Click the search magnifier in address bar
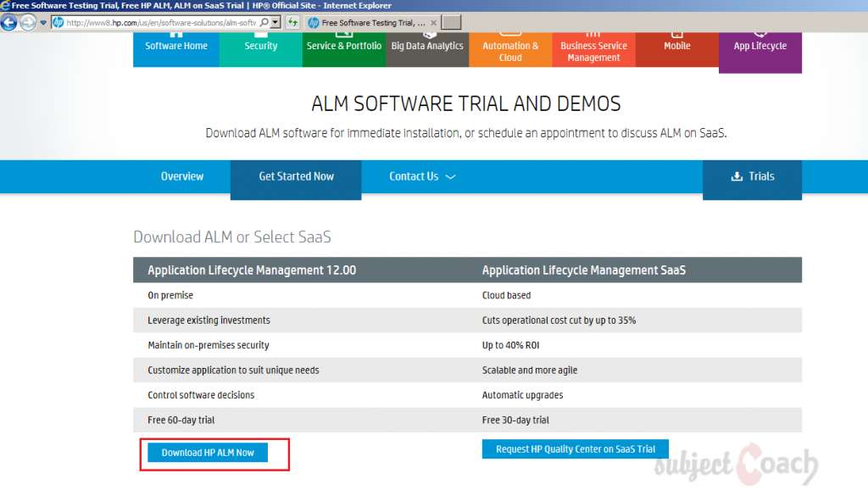Image resolution: width=868 pixels, height=501 pixels. point(264,23)
